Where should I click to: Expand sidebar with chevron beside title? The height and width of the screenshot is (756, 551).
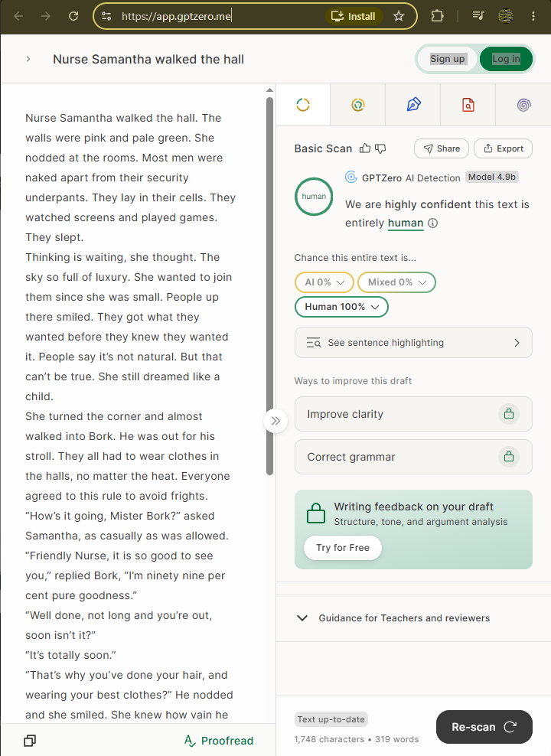point(28,59)
